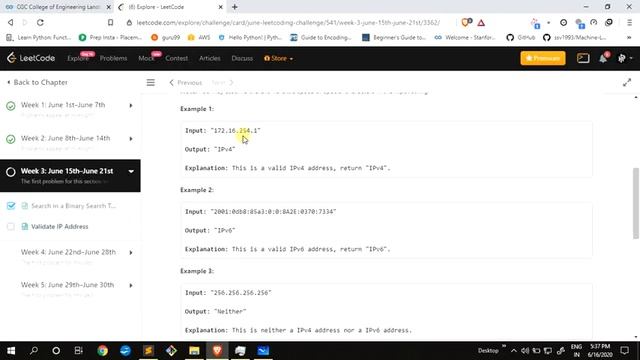Screen dimensions: 640x360
Task: Open the Action Center notification icon
Action: tap(624, 351)
